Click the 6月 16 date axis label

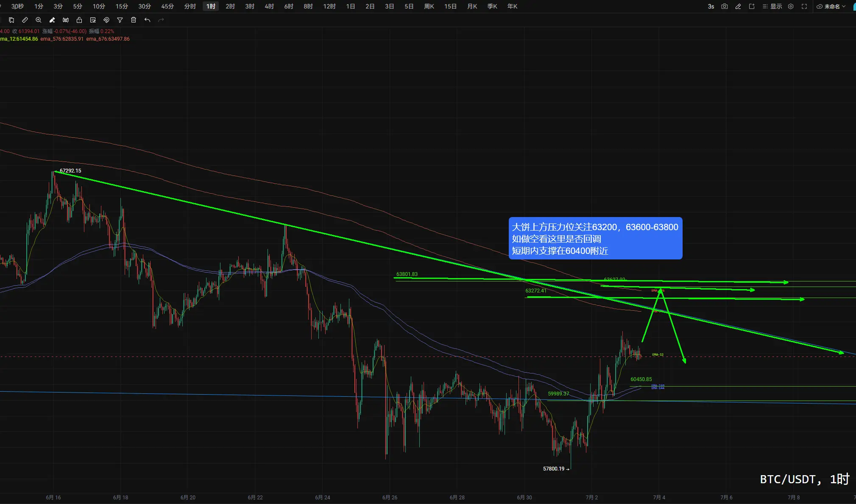pos(53,498)
